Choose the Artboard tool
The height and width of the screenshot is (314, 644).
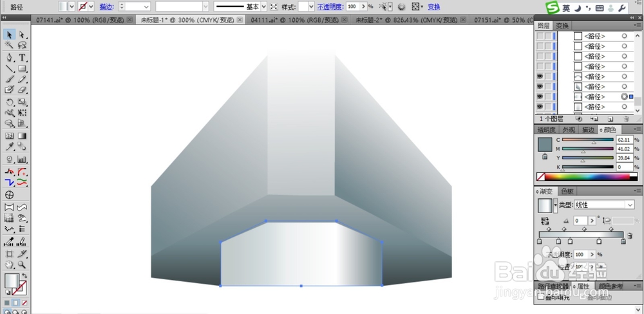(x=9, y=254)
